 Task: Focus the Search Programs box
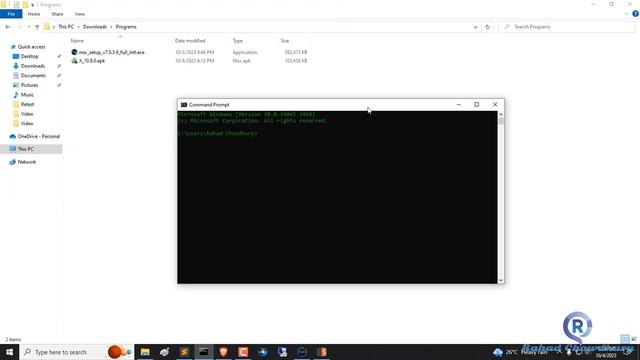click(566, 27)
